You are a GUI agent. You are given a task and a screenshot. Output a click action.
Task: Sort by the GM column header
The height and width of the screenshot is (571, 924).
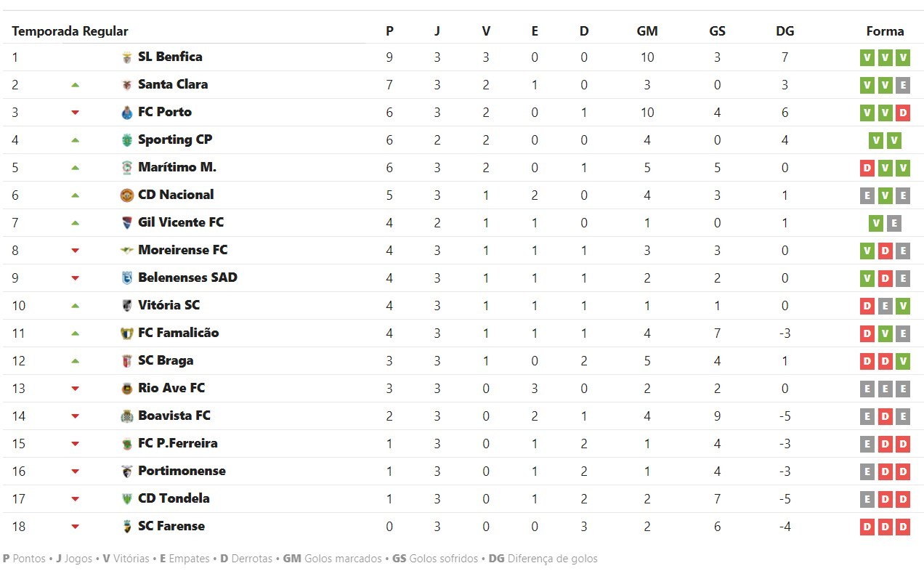pos(647,31)
